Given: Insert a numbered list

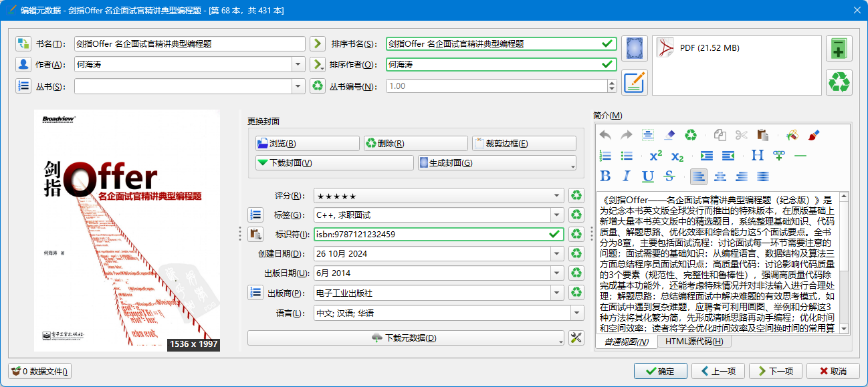Looking at the screenshot, I should [605, 156].
